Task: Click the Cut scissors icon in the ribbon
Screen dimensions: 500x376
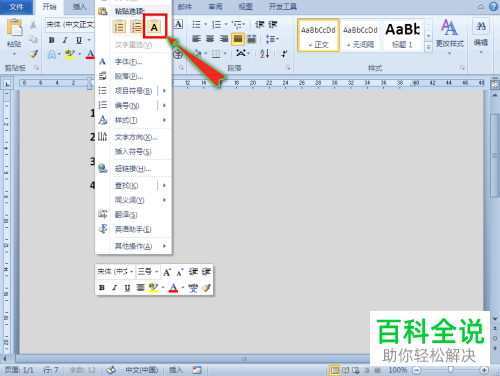Action: (x=33, y=25)
